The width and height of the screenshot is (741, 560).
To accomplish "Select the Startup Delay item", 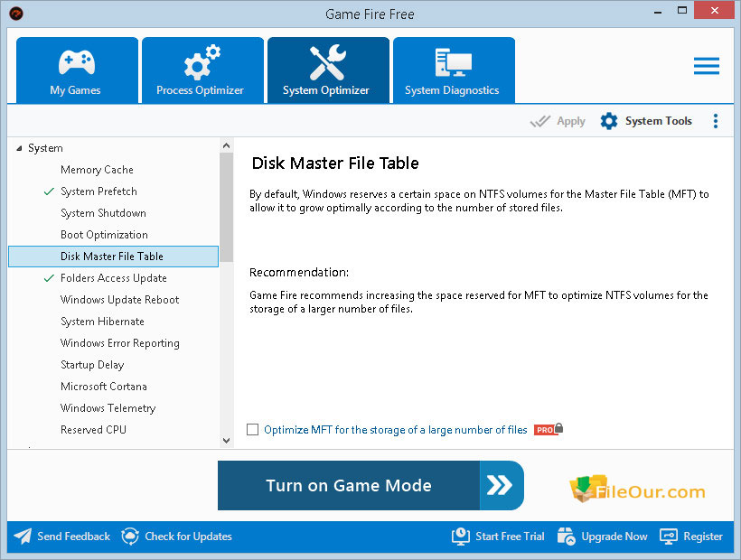I will [92, 365].
